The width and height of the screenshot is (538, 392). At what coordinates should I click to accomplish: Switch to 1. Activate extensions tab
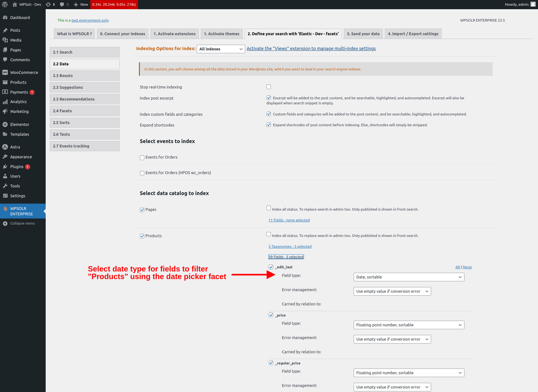point(175,34)
